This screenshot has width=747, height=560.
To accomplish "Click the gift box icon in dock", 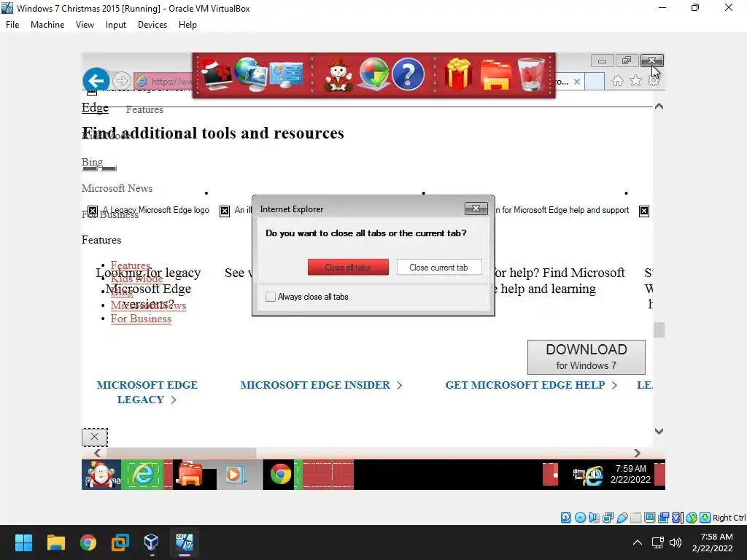I will pyautogui.click(x=458, y=74).
